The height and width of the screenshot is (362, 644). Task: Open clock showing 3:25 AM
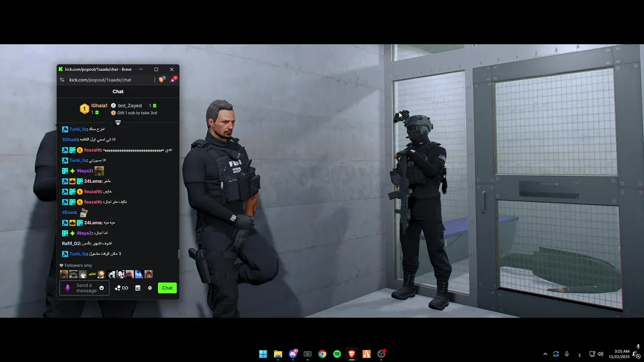click(x=620, y=354)
